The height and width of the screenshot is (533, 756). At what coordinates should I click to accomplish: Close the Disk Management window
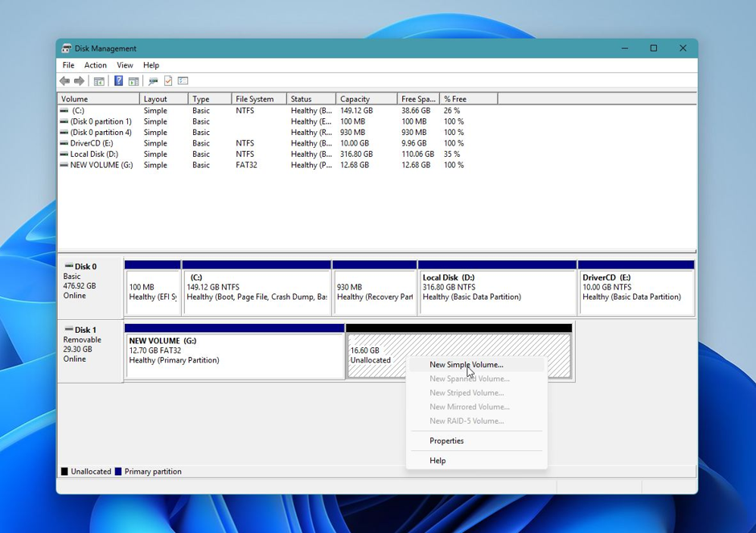(683, 48)
